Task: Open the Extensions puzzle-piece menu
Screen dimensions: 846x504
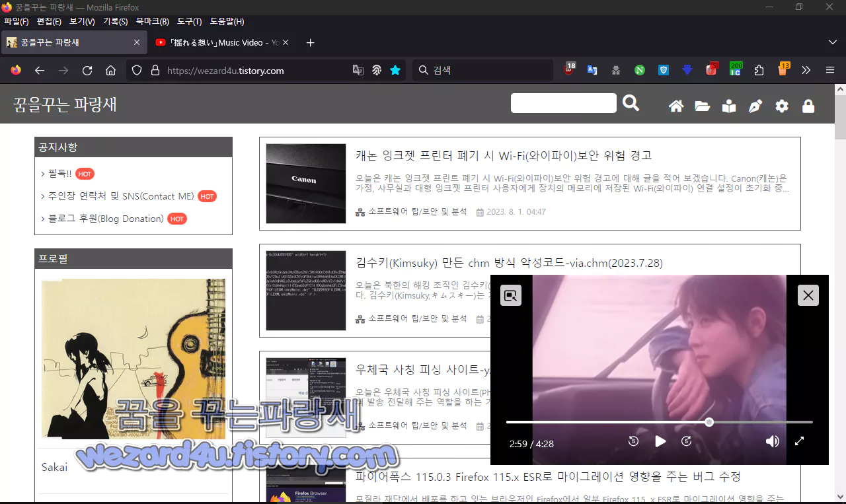Action: click(759, 70)
